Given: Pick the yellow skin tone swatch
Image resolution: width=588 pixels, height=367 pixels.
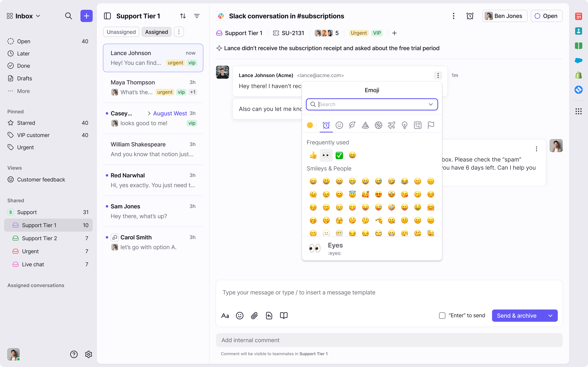Looking at the screenshot, I should pos(310,125).
